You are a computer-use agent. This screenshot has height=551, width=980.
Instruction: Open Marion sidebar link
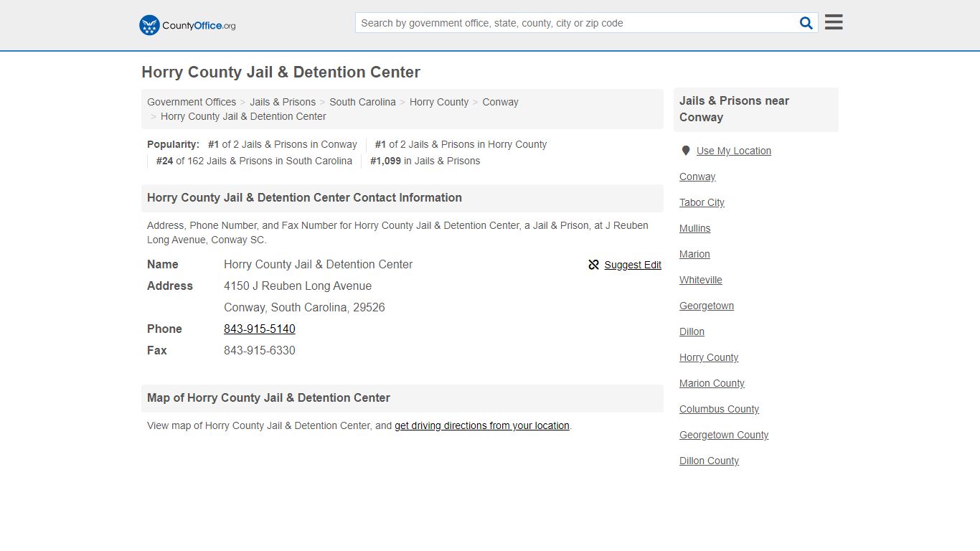(694, 254)
